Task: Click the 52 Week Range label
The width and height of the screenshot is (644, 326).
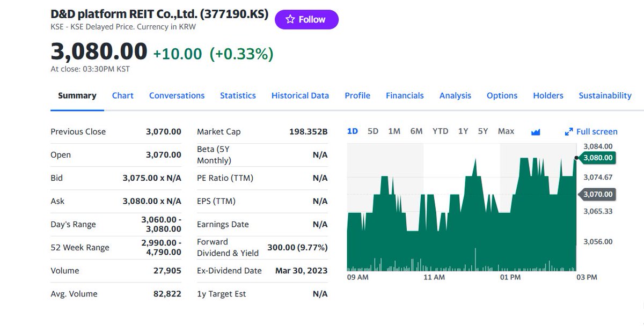Action: [80, 248]
